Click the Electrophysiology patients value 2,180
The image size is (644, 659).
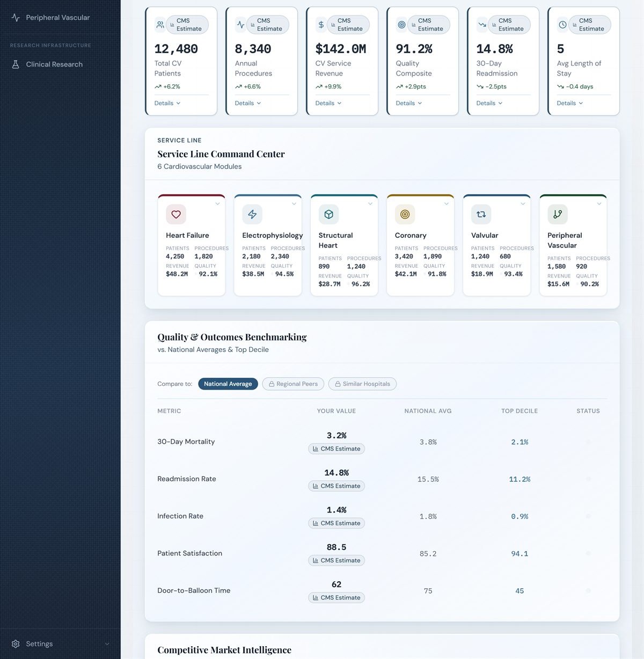(251, 257)
